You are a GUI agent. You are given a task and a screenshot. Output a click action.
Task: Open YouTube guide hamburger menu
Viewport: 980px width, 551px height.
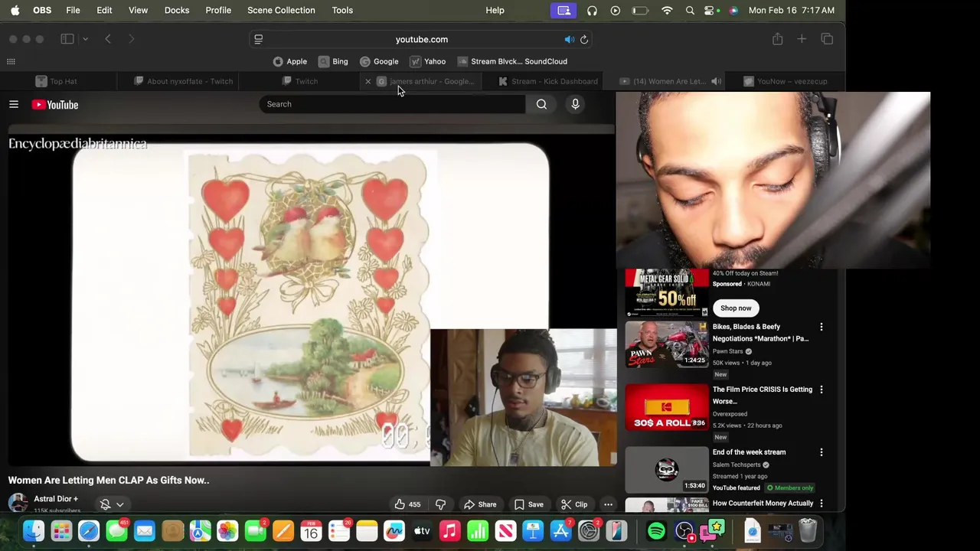[x=14, y=104]
